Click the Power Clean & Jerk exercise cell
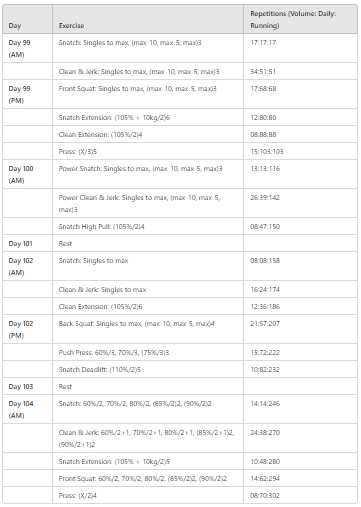 (x=148, y=203)
